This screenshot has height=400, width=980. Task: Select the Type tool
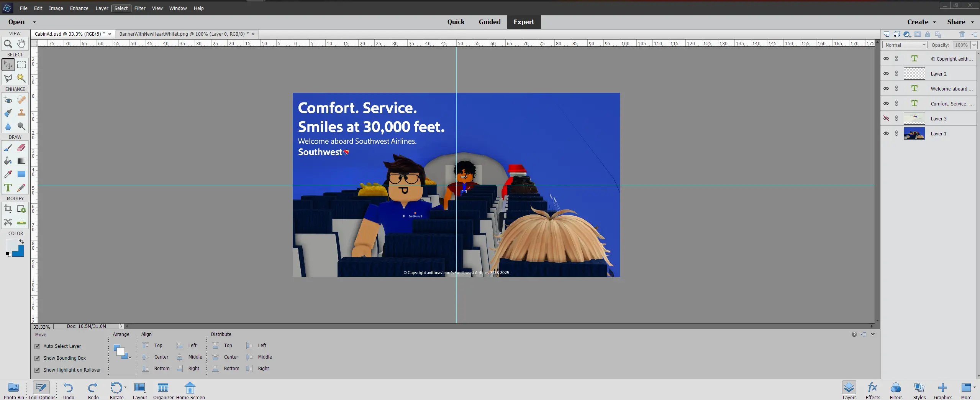(x=8, y=188)
